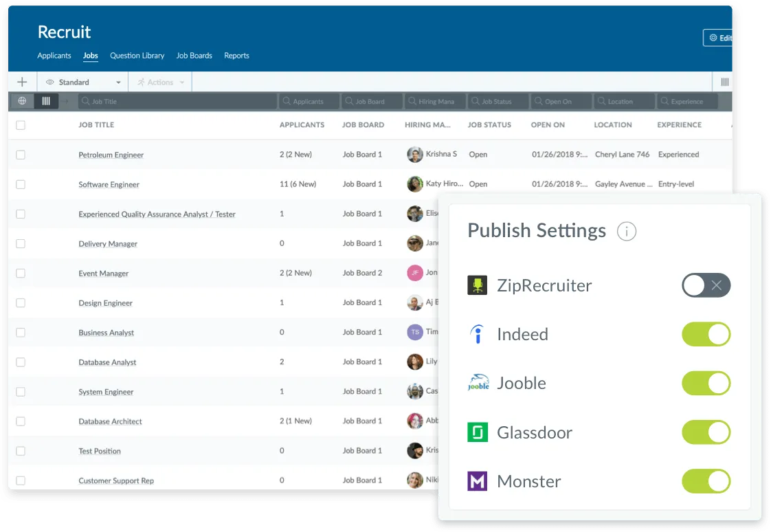This screenshot has height=532, width=771.
Task: Click the avatar in the Delivery Manager row
Action: 415,243
